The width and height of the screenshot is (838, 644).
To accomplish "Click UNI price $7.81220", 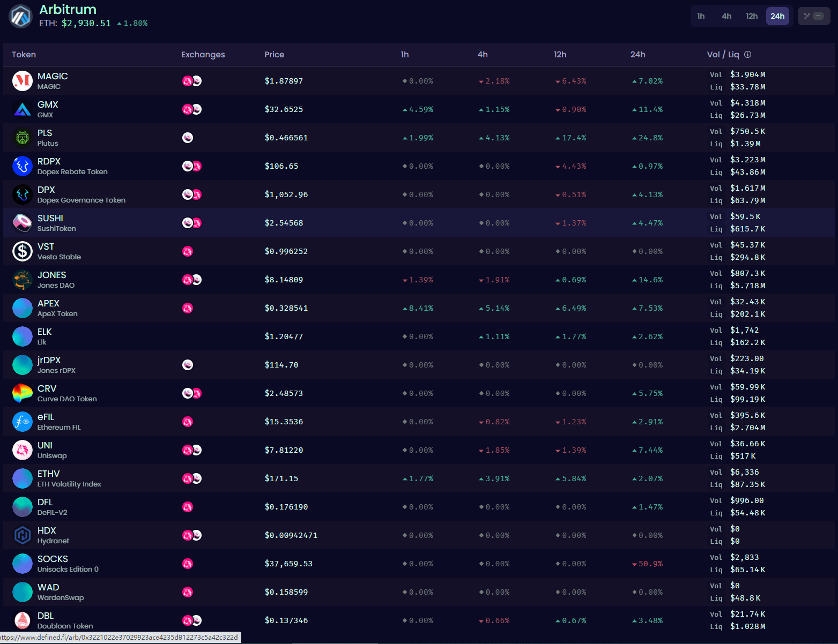I will tap(284, 450).
